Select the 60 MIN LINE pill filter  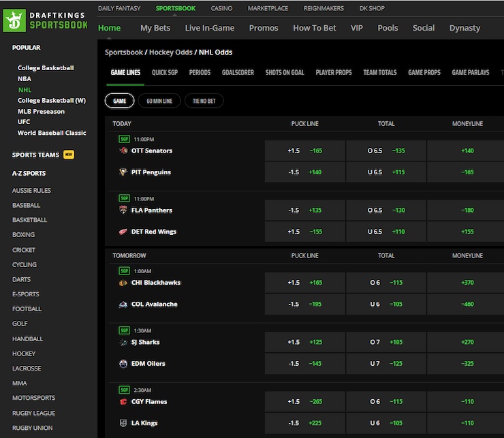[x=159, y=101]
